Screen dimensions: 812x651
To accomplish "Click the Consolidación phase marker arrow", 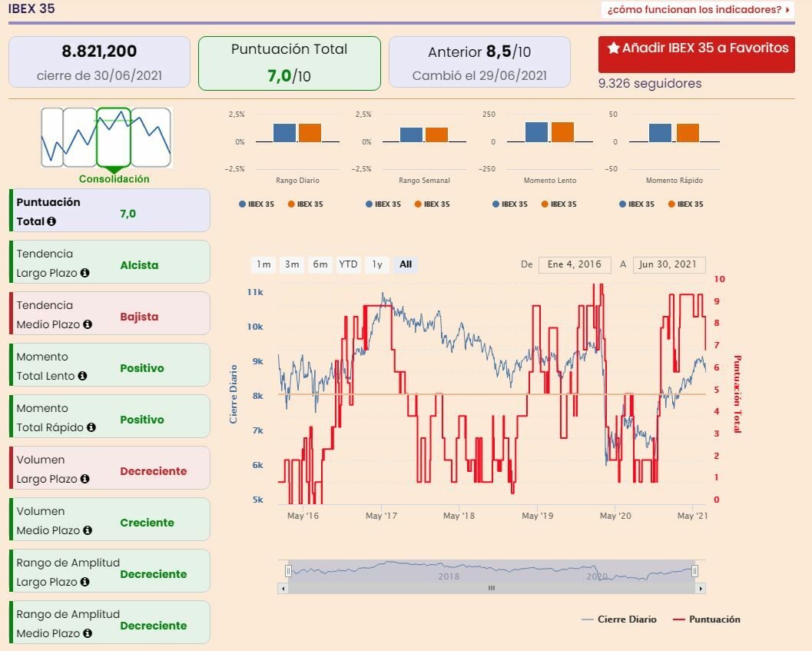I will 114,170.
